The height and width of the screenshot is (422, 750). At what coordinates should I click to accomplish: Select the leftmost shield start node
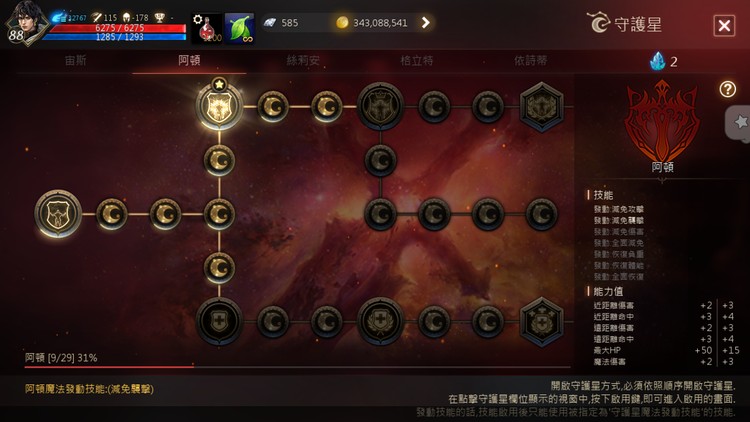(58, 213)
